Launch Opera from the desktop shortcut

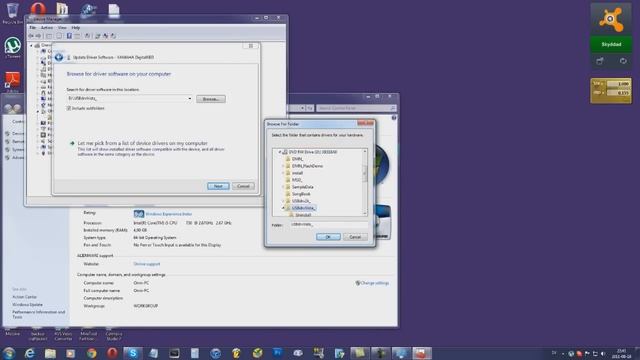(x=38, y=9)
